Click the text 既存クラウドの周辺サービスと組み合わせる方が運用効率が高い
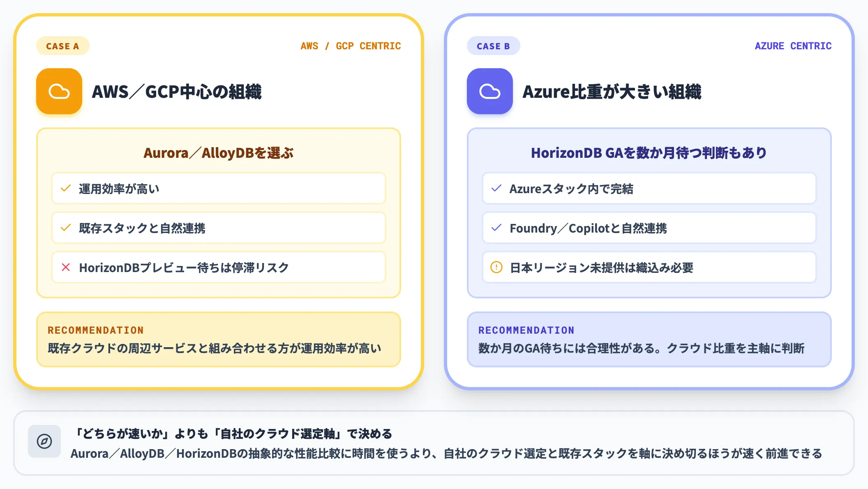The height and width of the screenshot is (489, 868). [215, 348]
